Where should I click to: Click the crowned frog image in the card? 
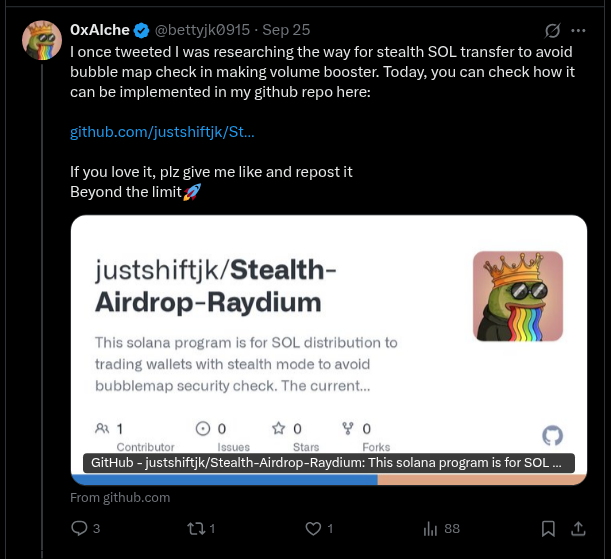click(517, 296)
